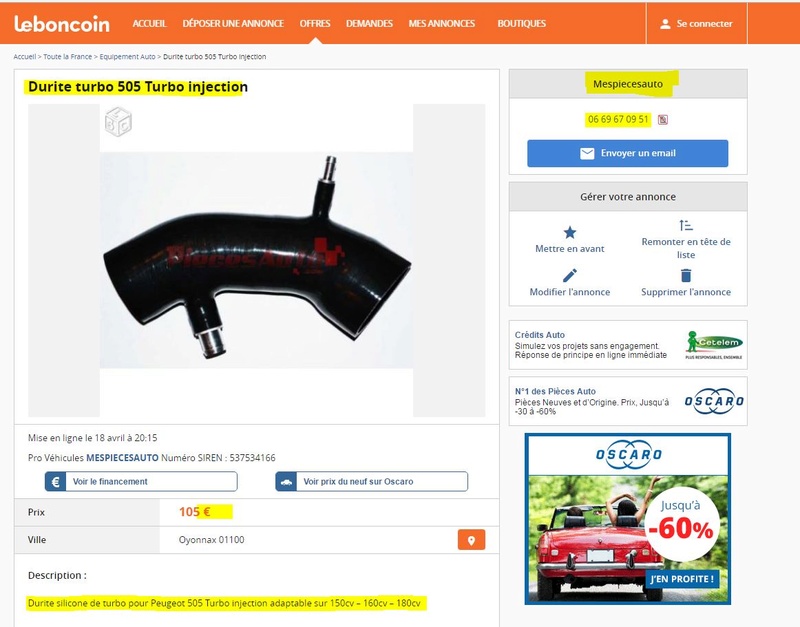800x627 pixels.
Task: Click the leboncoin logo
Action: (62, 23)
